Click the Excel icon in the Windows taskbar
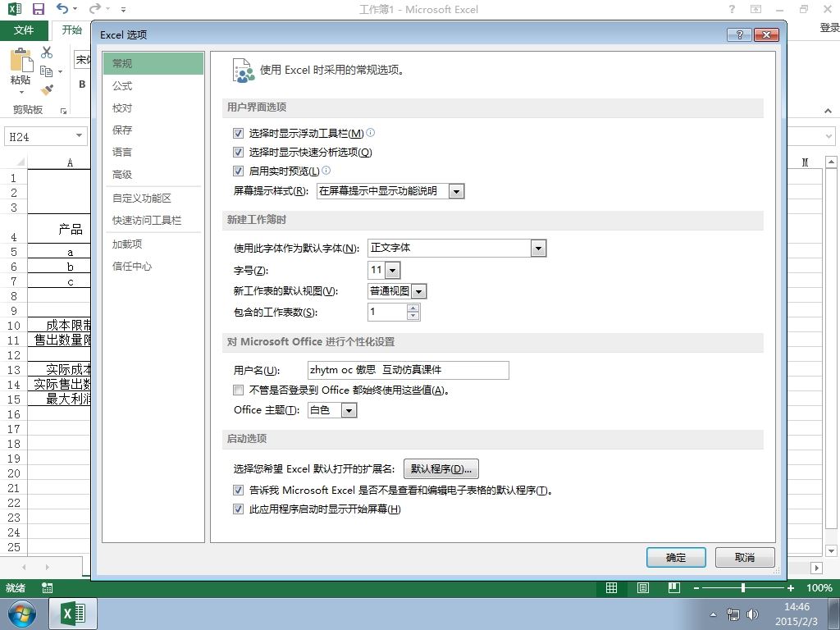840x630 pixels. [73, 614]
